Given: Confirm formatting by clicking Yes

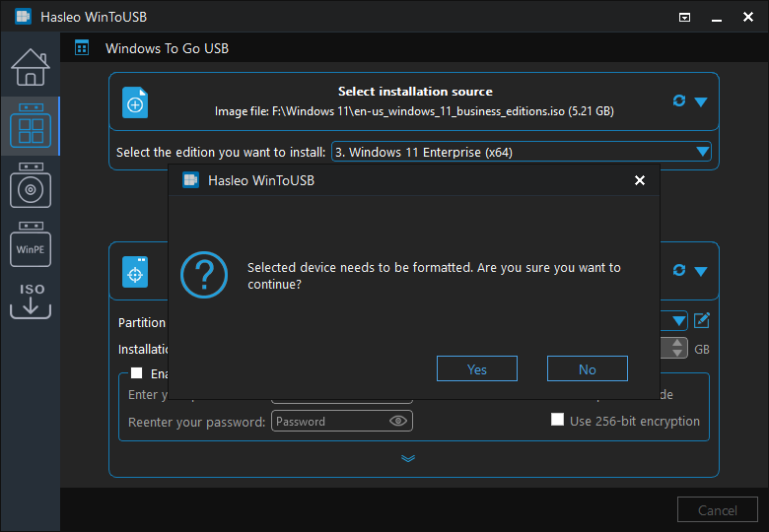Looking at the screenshot, I should point(477,368).
